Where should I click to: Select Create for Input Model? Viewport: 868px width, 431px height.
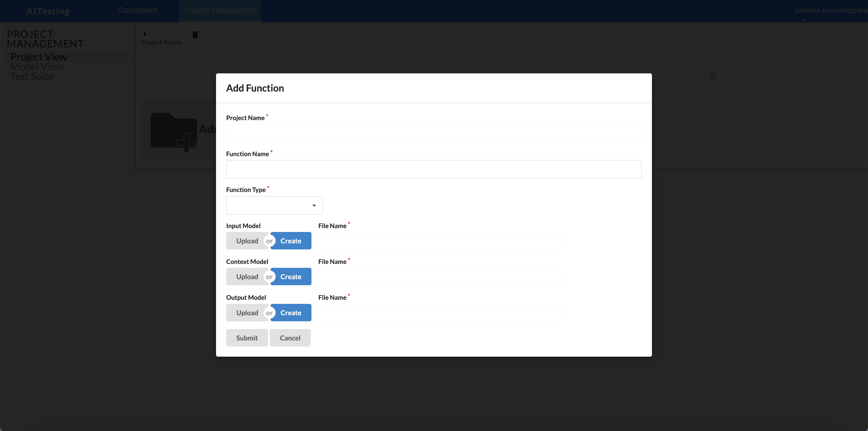click(291, 241)
